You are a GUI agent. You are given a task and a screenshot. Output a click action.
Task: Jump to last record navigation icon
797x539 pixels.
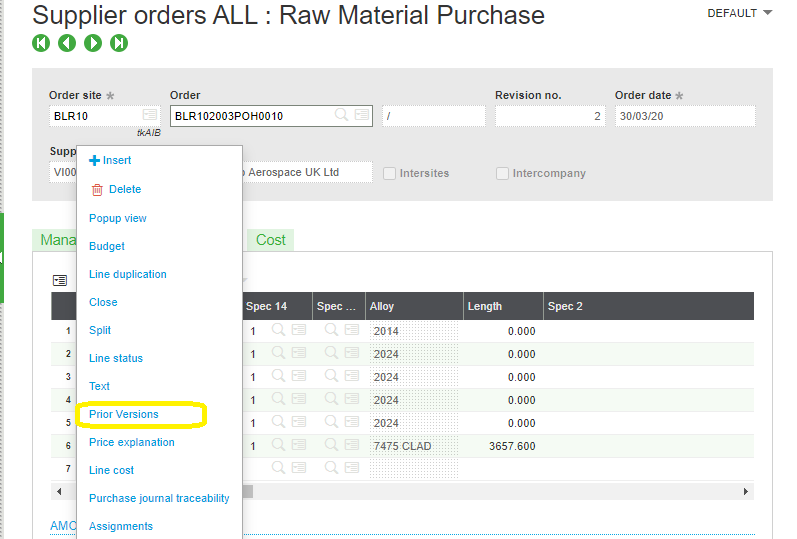(x=119, y=43)
